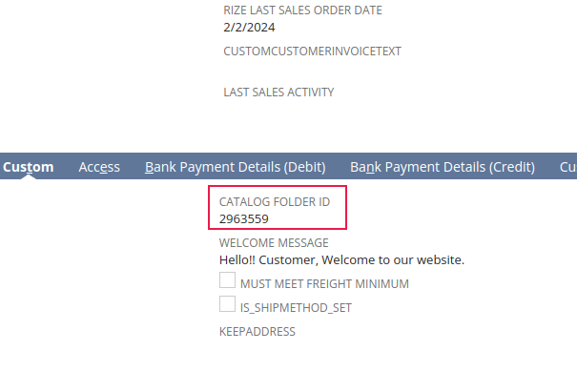Click the MUST MEET FREIGHT MINIMUM label text
This screenshot has width=577, height=392.
pyautogui.click(x=324, y=283)
